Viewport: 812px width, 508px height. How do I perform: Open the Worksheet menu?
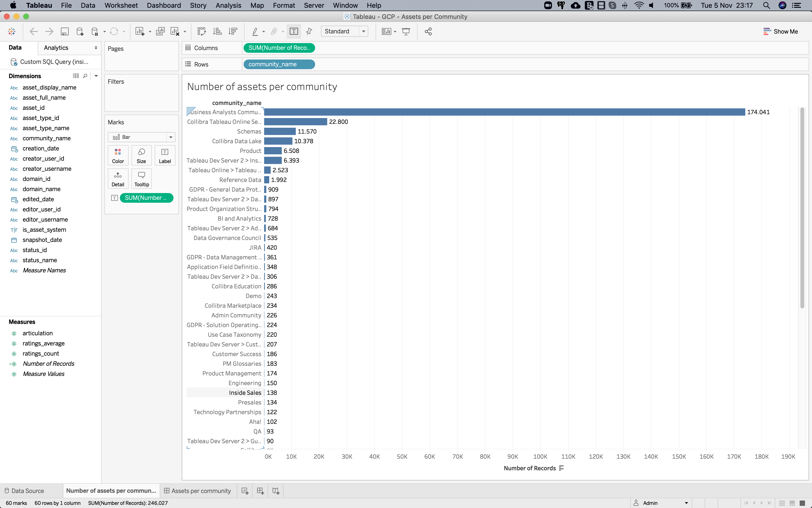coord(121,5)
